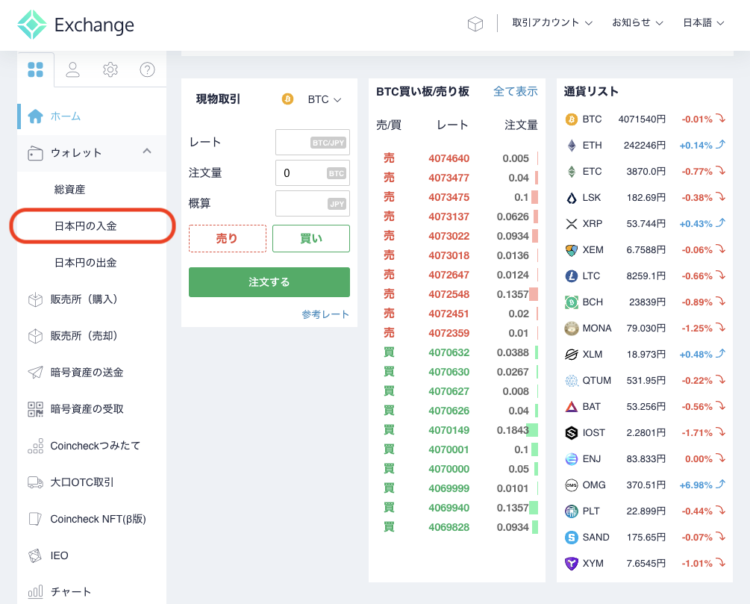The height and width of the screenshot is (604, 750).
Task: Click the ETH price 242246円
Action: pyautogui.click(x=644, y=145)
